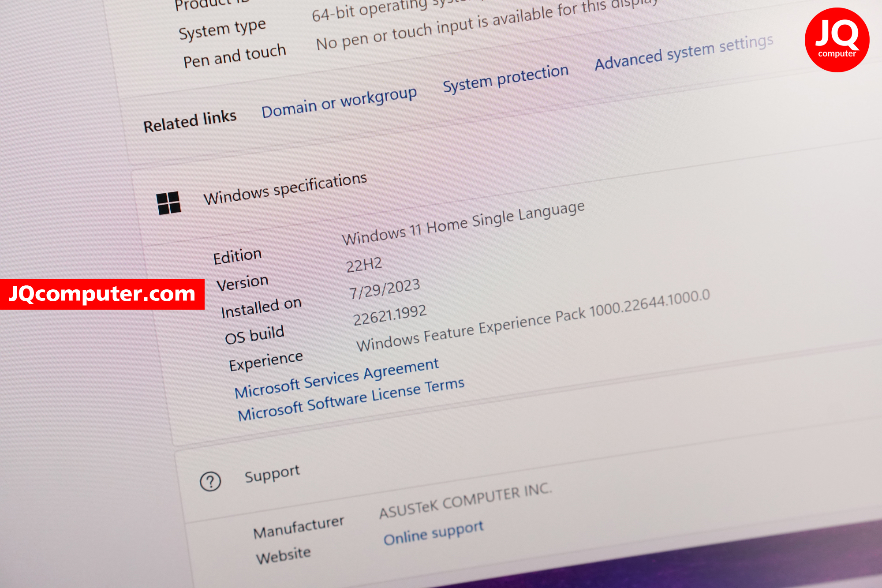Select the 'Windows 11 Home Single Language' value
This screenshot has width=882, height=588.
[463, 223]
